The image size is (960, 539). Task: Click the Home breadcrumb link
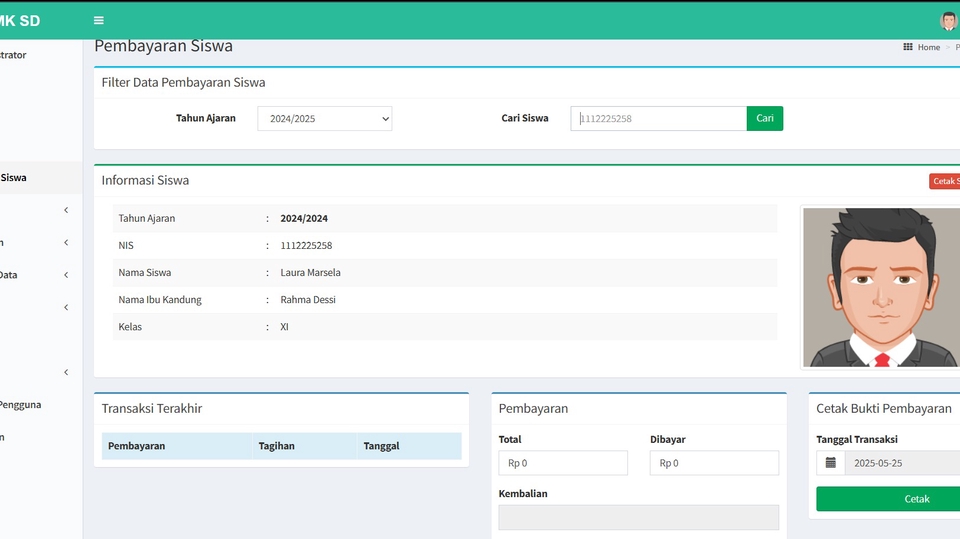click(x=929, y=47)
